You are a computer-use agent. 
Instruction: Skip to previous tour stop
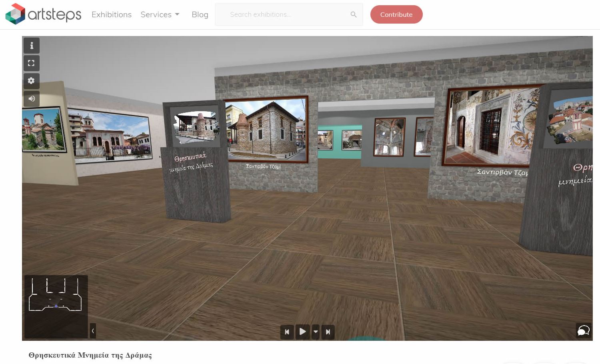[287, 332]
